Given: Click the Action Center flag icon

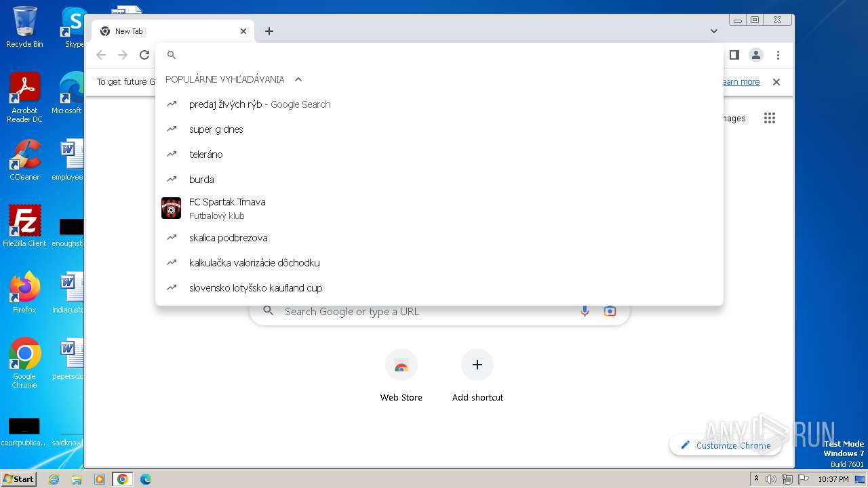Looking at the screenshot, I should [804, 479].
